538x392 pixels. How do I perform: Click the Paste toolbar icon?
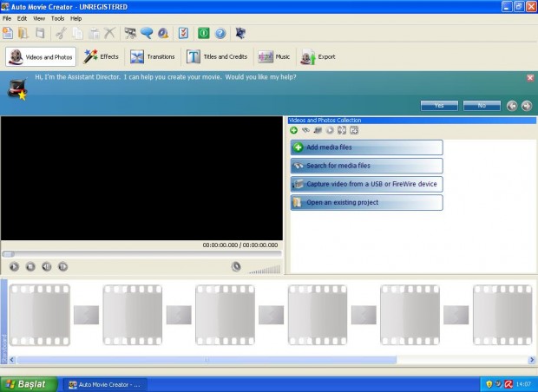pos(94,33)
